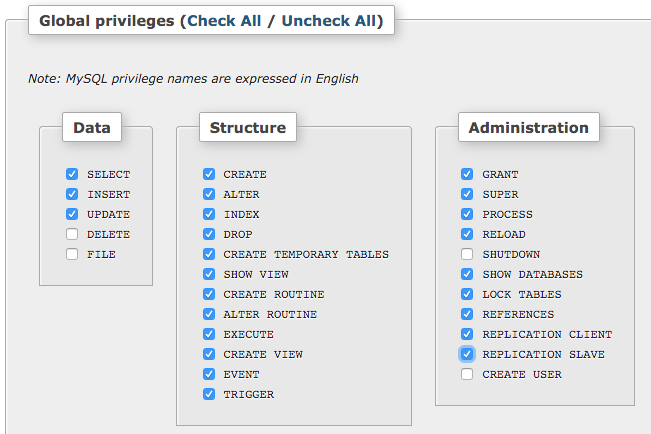
Task: Click the Check All link
Action: click(x=224, y=20)
